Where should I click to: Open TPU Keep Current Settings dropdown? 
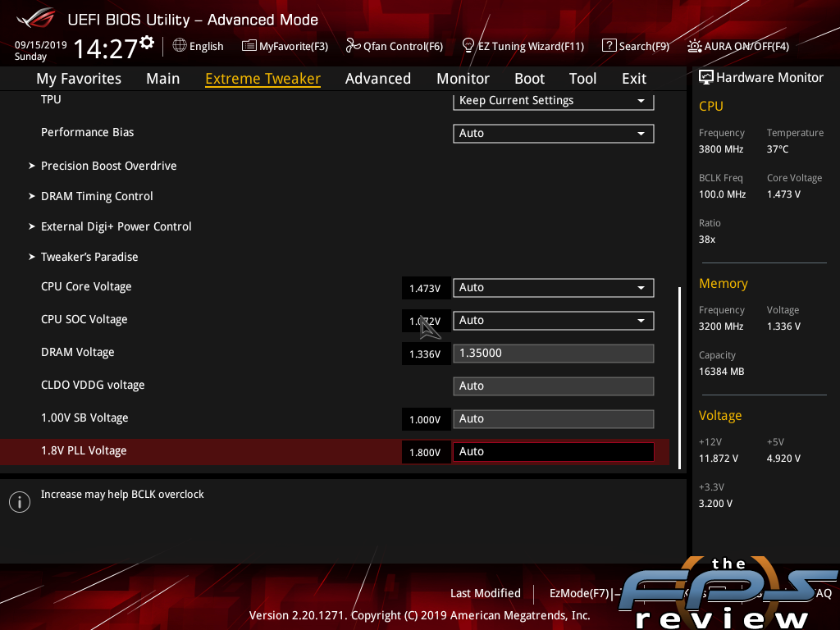coord(554,101)
